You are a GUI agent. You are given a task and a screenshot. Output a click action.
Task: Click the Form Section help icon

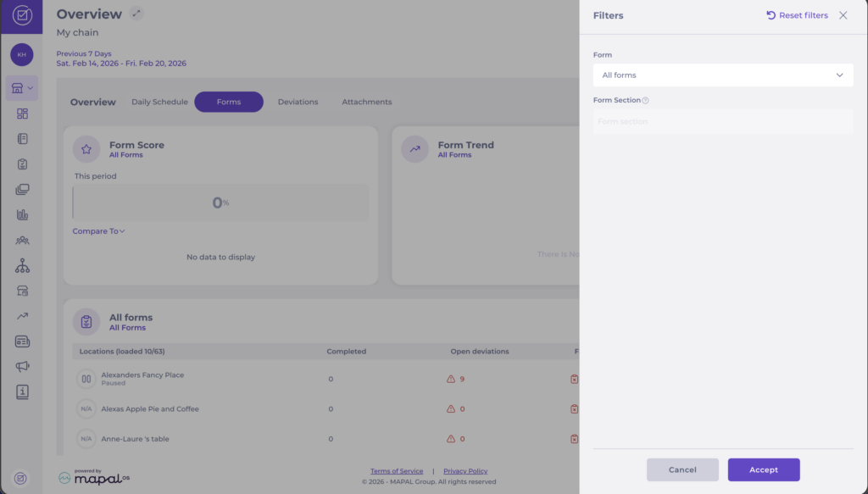646,101
